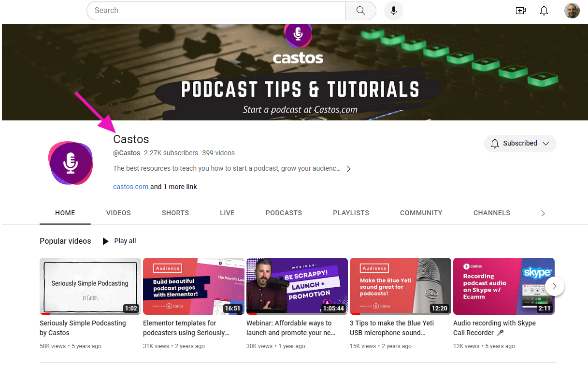Open '3 Tips to make the Blue Yeti' title

(x=392, y=328)
